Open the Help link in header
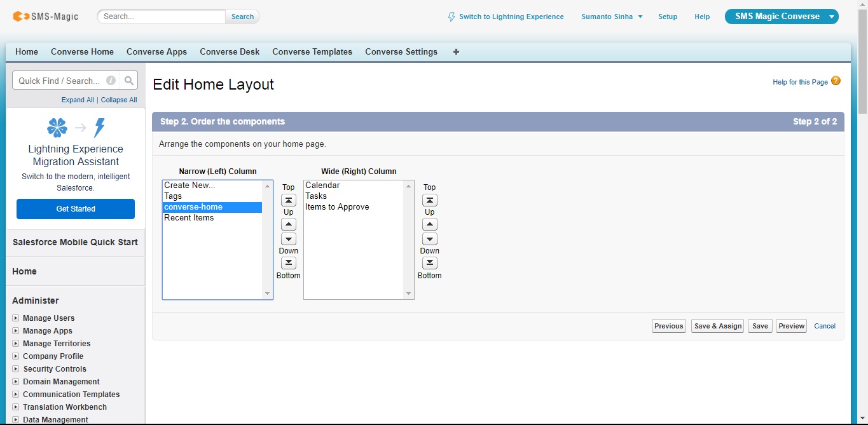This screenshot has height=425, width=868. coord(702,17)
